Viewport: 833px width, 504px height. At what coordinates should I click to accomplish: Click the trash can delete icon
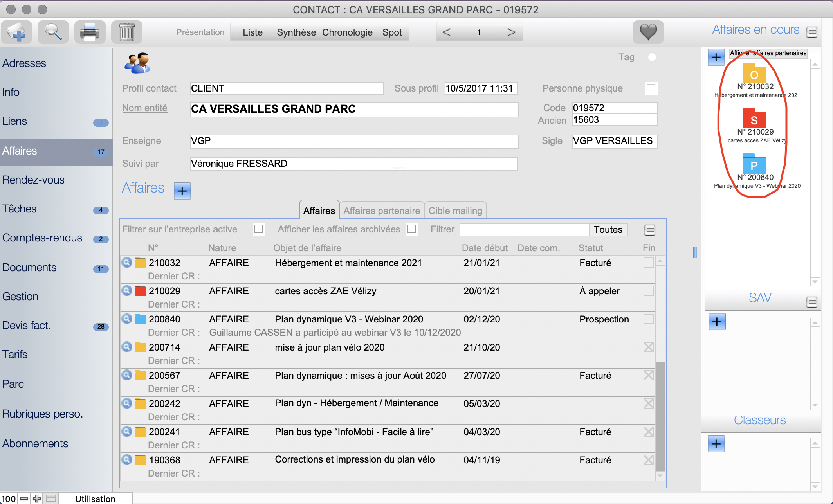[x=126, y=32]
